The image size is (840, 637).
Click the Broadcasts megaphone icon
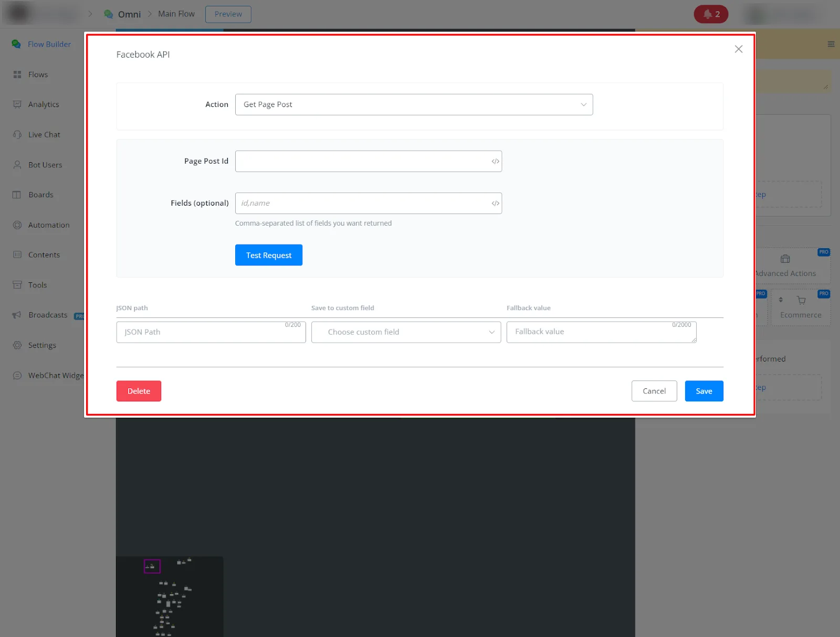point(17,315)
